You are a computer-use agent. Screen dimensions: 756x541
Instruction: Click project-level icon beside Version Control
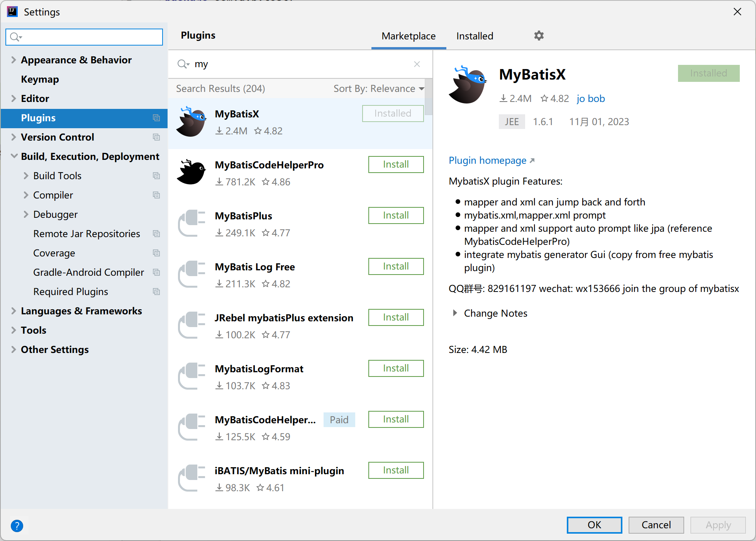(156, 137)
